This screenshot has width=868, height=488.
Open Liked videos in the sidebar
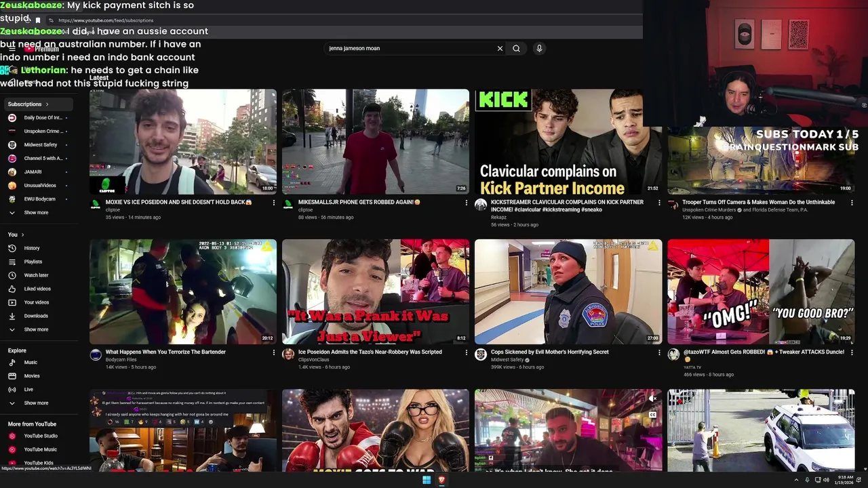pyautogui.click(x=37, y=289)
